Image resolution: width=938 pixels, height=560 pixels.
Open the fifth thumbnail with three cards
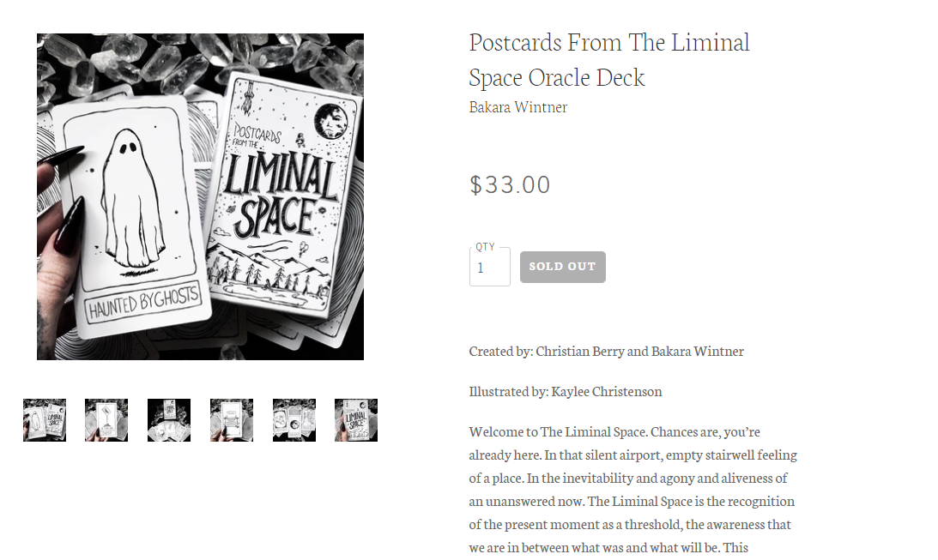coord(294,420)
